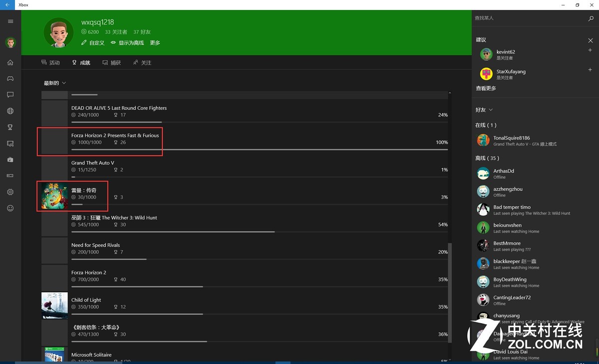Image resolution: width=599 pixels, height=364 pixels.
Task: Switch to the 活动 tab
Action: coord(50,63)
